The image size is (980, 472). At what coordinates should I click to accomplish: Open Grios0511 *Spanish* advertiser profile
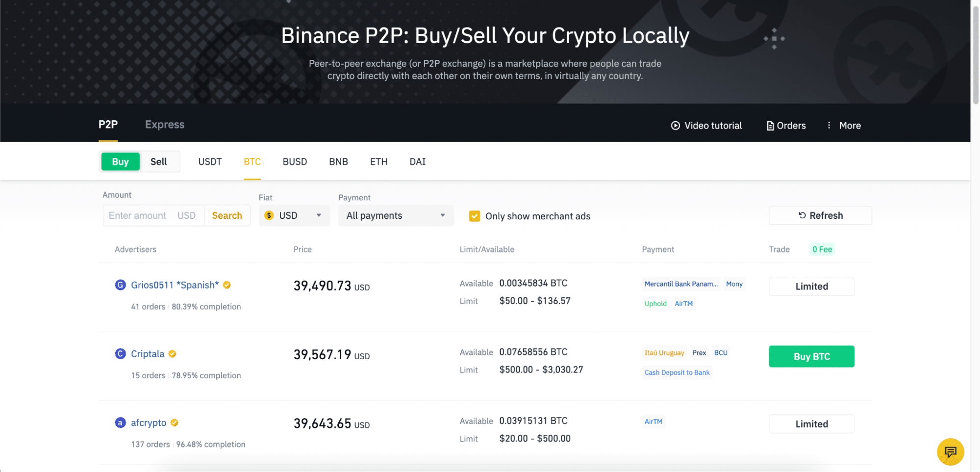coord(175,285)
